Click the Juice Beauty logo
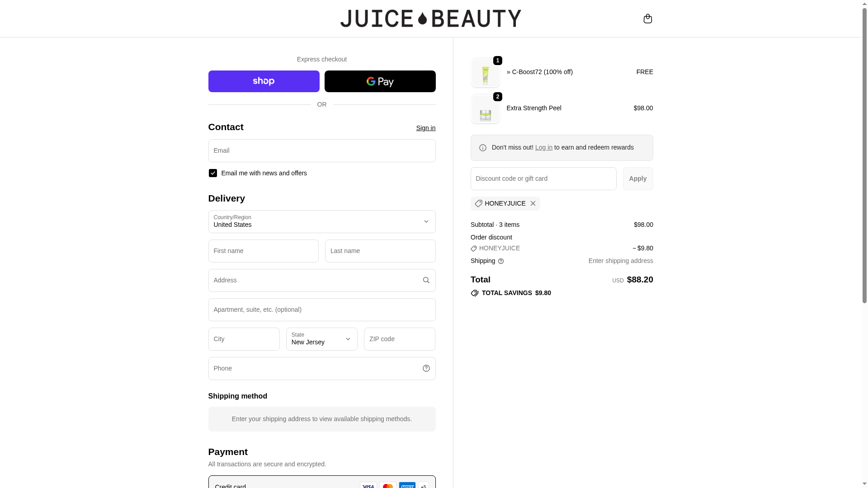The width and height of the screenshot is (868, 488). coord(430,19)
